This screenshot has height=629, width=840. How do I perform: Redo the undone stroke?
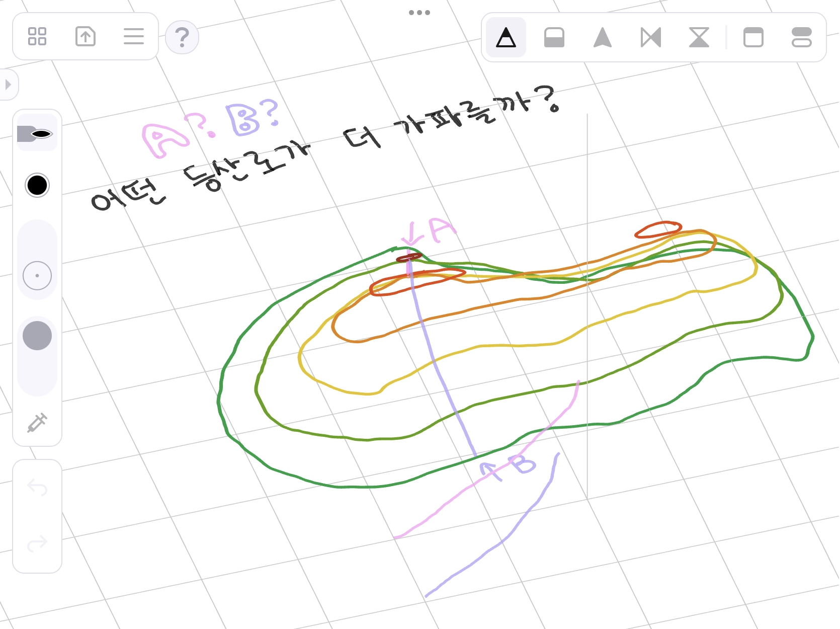point(37,543)
